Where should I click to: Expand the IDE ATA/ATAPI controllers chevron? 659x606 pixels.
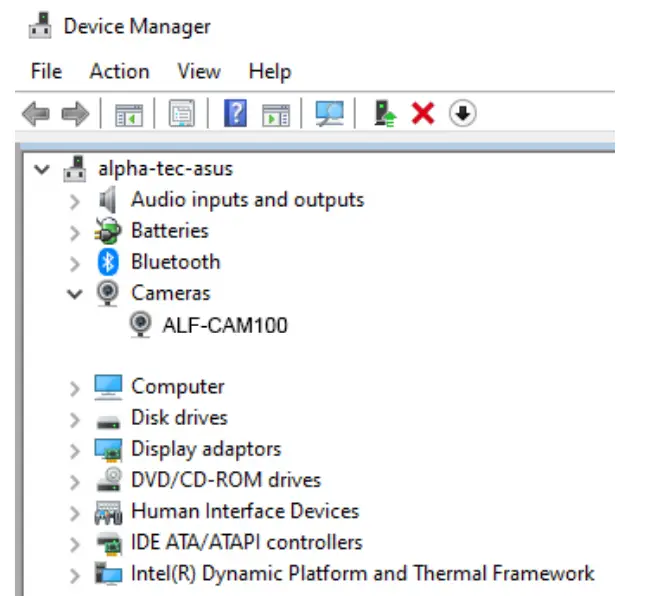pos(75,544)
